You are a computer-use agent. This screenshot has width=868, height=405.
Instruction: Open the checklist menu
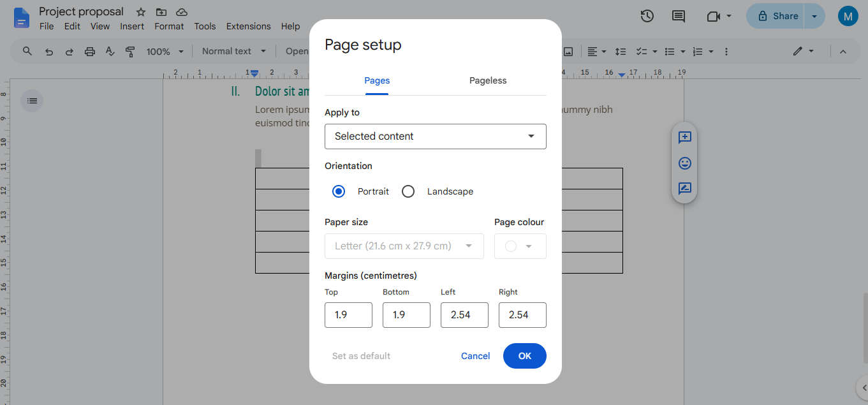click(x=646, y=52)
